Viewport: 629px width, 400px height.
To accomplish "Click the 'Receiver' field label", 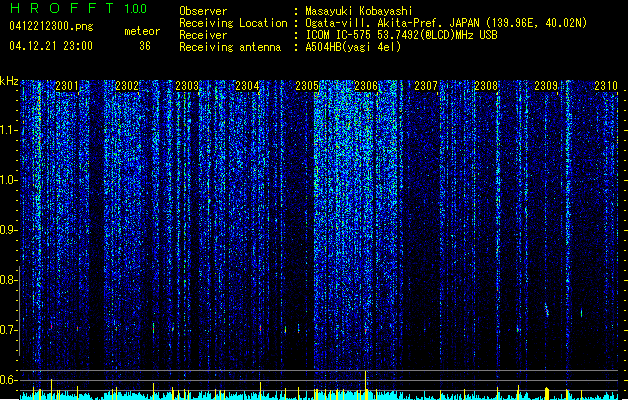I will tap(203, 35).
